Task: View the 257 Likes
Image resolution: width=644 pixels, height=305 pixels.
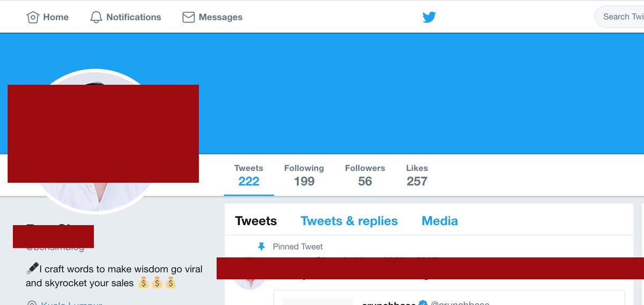Action: point(417,176)
